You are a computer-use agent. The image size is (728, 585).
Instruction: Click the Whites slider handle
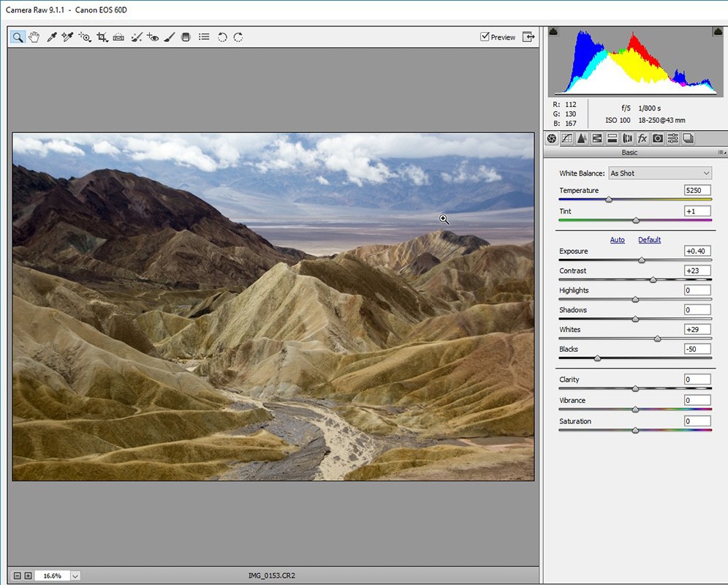pyautogui.click(x=657, y=339)
